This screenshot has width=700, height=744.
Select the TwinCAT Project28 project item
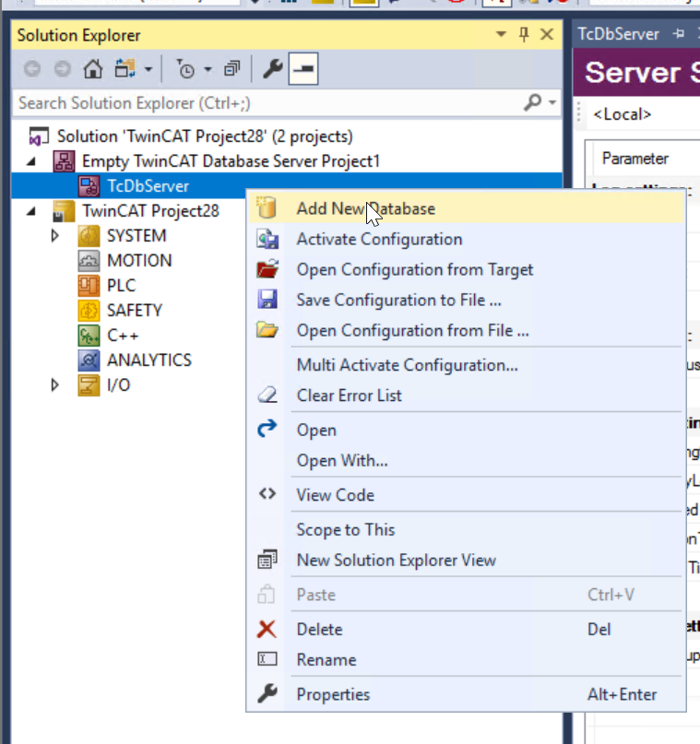pyautogui.click(x=151, y=211)
